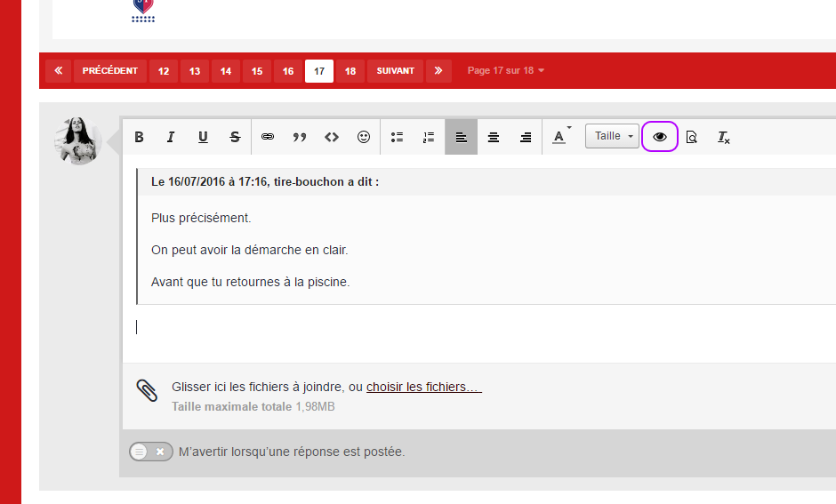836x504 pixels.
Task: Toggle reply notification switch
Action: coord(151,452)
